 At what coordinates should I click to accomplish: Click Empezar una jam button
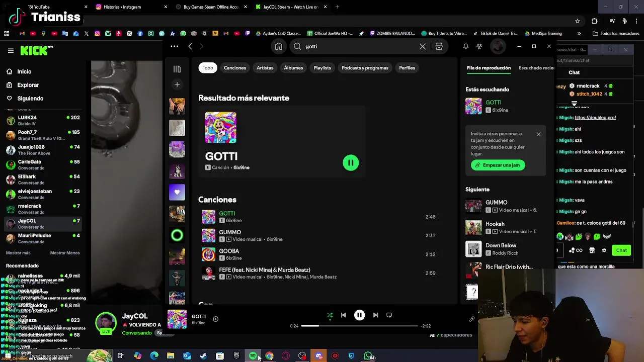pyautogui.click(x=498, y=165)
